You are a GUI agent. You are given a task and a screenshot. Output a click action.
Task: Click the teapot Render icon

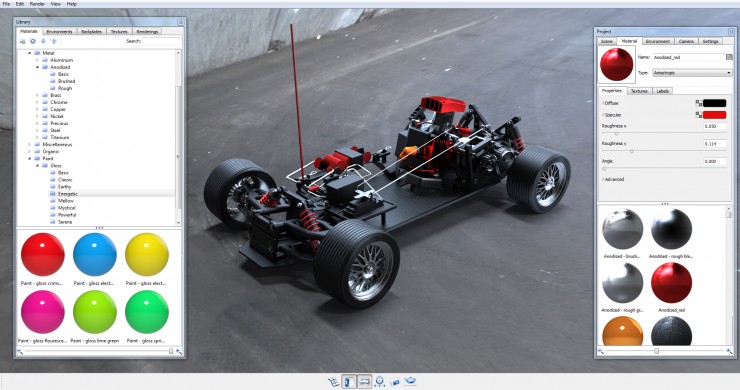coord(410,381)
